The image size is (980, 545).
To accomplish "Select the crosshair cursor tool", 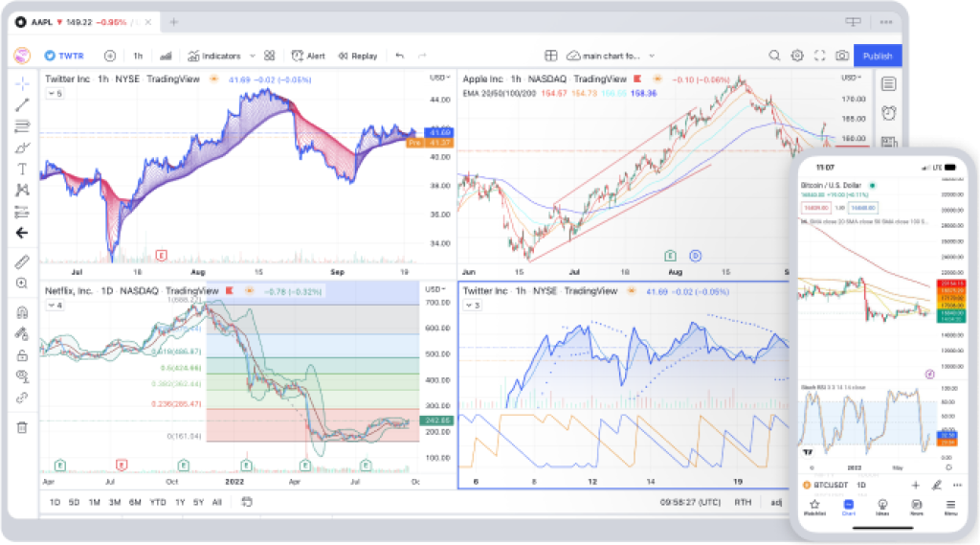I will (x=22, y=83).
